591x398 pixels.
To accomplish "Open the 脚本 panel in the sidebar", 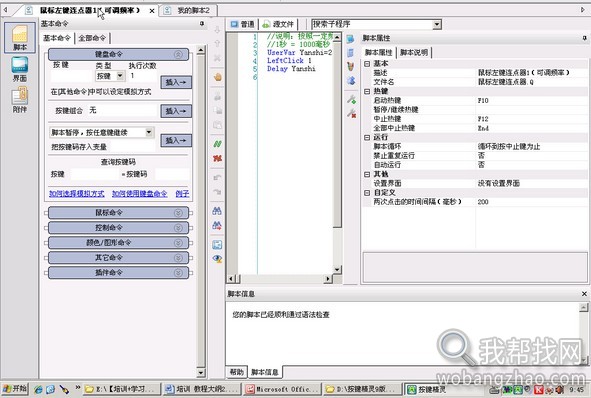I will click(x=20, y=37).
